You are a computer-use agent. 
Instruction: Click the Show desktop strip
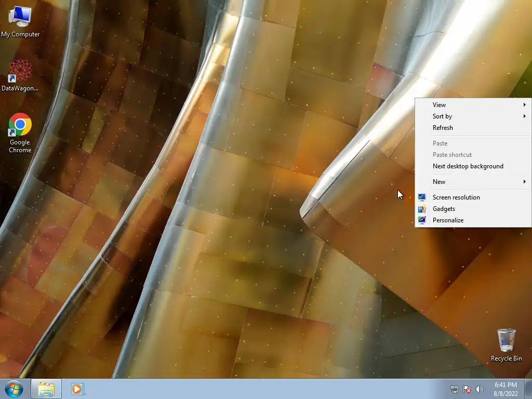click(528, 389)
